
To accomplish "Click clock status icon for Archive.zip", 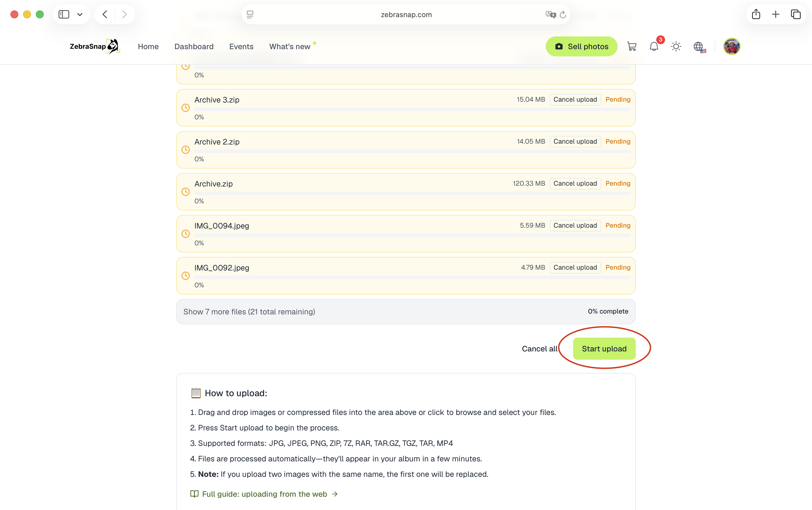I will point(186,192).
